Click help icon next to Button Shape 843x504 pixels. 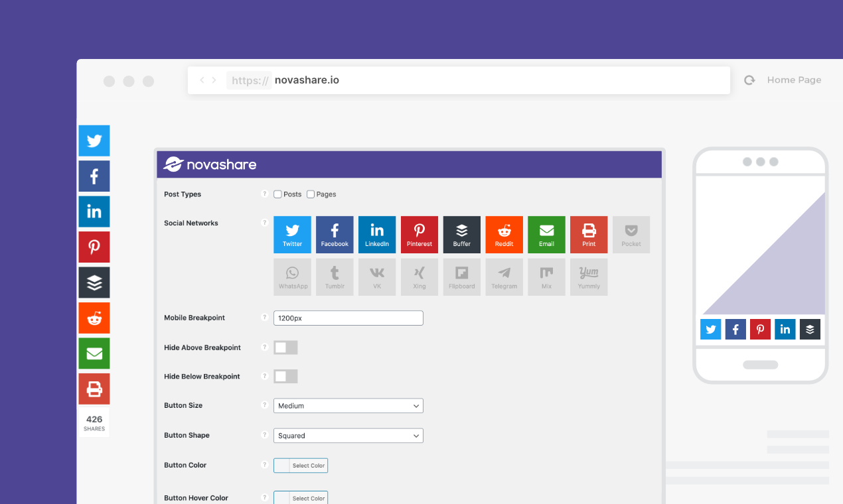264,435
